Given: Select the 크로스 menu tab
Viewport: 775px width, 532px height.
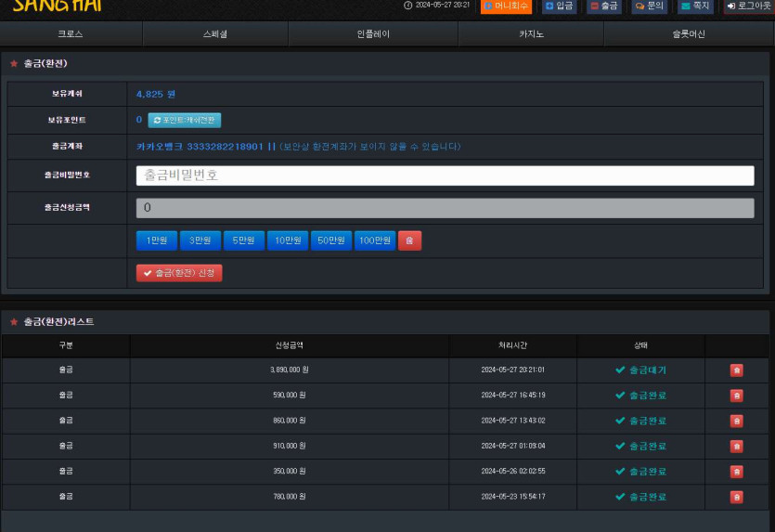Looking at the screenshot, I should coord(71,33).
